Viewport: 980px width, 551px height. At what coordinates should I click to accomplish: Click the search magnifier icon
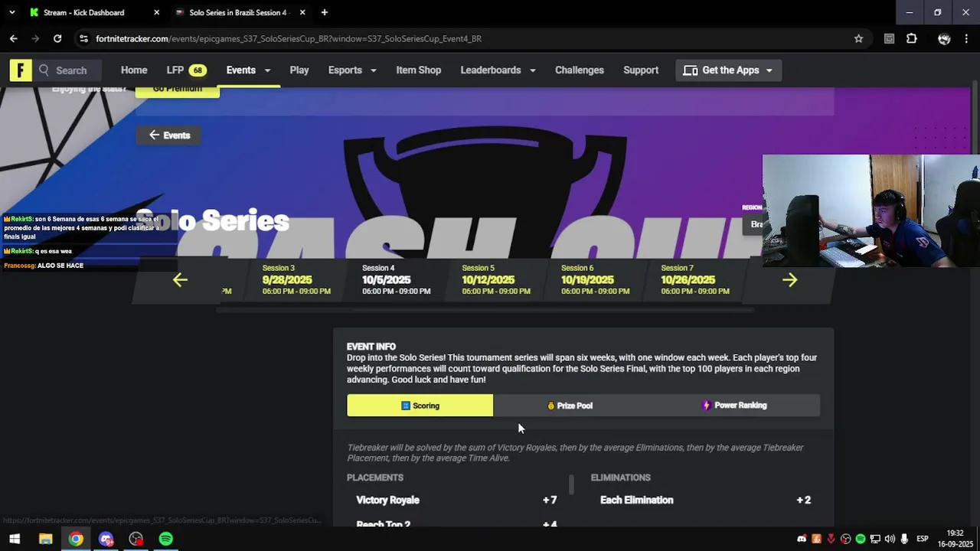pos(44,70)
